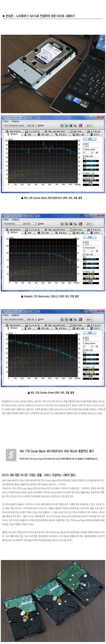The image size is (106, 644).
Task: Copy screenshot icon in WD10EADS window
Action: 66,319
